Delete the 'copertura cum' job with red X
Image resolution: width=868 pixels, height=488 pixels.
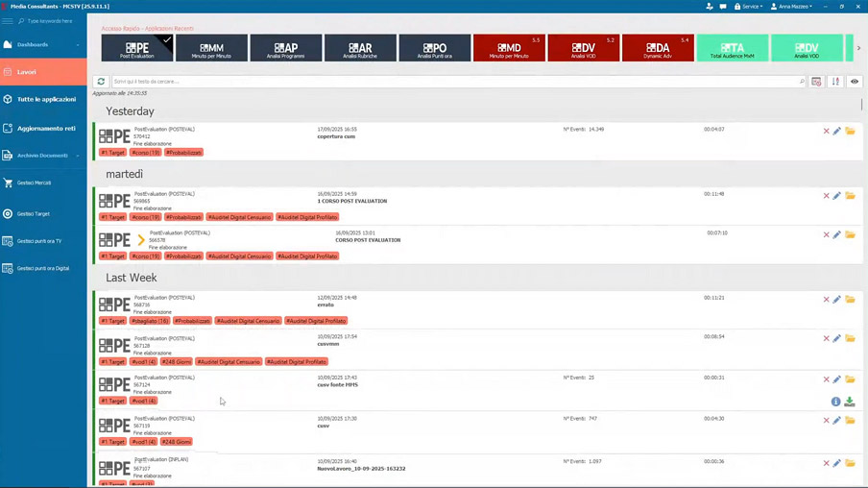tap(826, 131)
